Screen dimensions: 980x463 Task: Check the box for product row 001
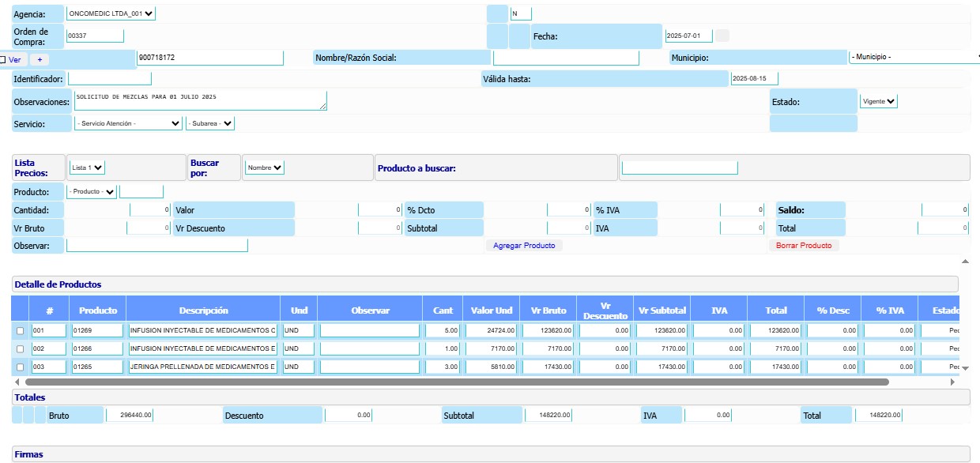tap(21, 330)
